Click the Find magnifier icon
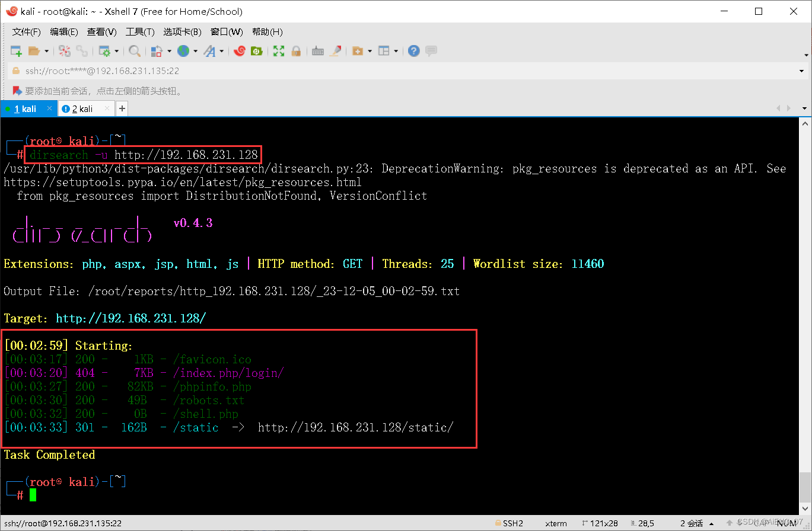Viewport: 812px width, 531px height. tap(135, 51)
